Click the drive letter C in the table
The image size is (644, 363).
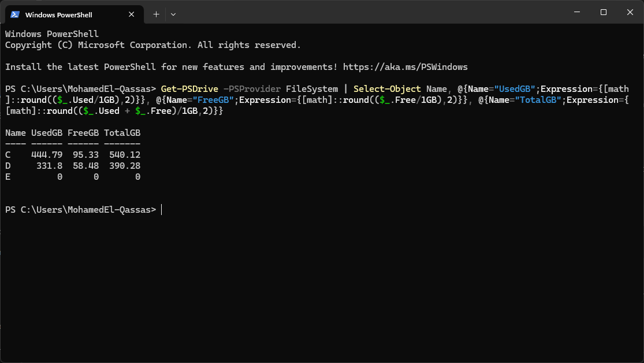coord(8,155)
